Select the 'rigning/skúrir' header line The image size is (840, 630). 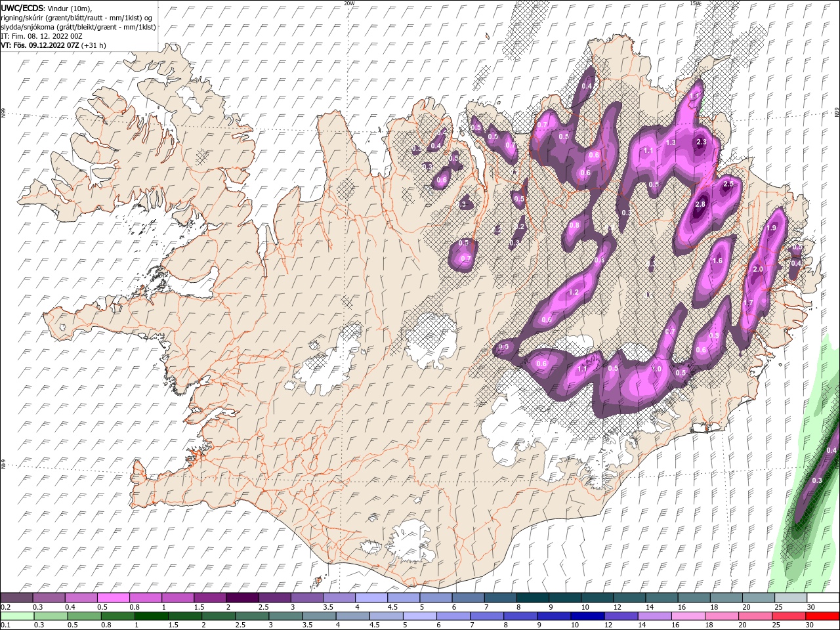coord(76,18)
